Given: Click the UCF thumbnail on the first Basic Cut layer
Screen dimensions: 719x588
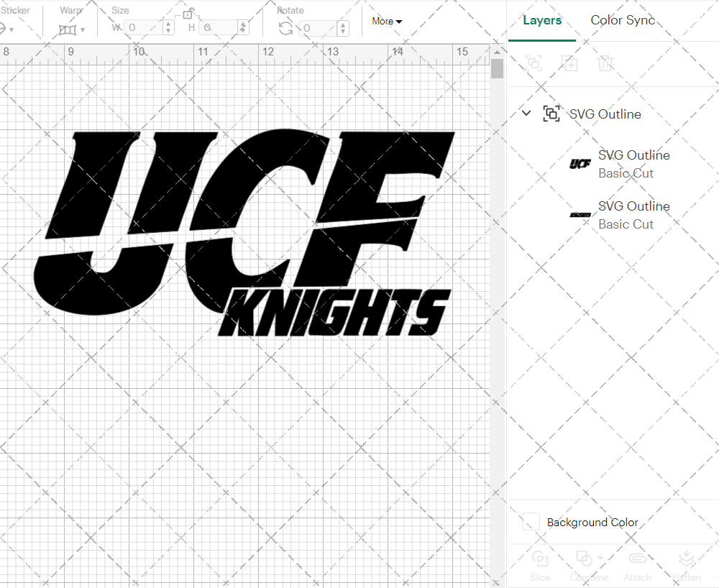Looking at the screenshot, I should [580, 163].
